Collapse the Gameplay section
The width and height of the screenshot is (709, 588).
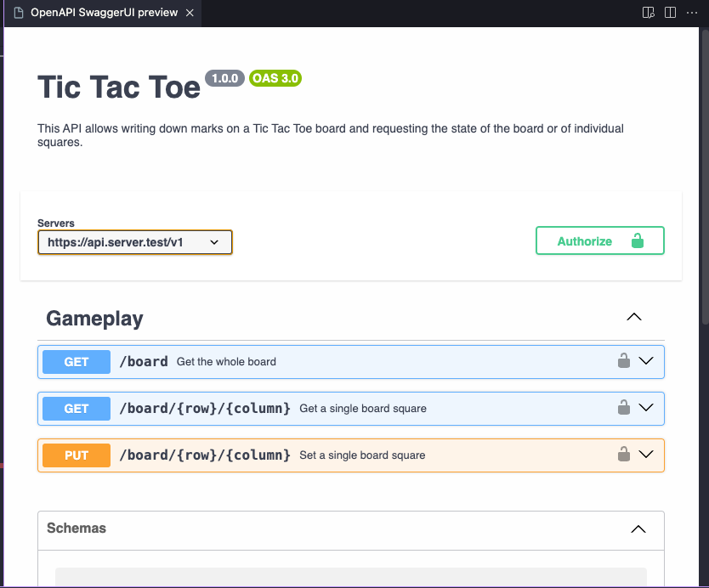pyautogui.click(x=633, y=317)
